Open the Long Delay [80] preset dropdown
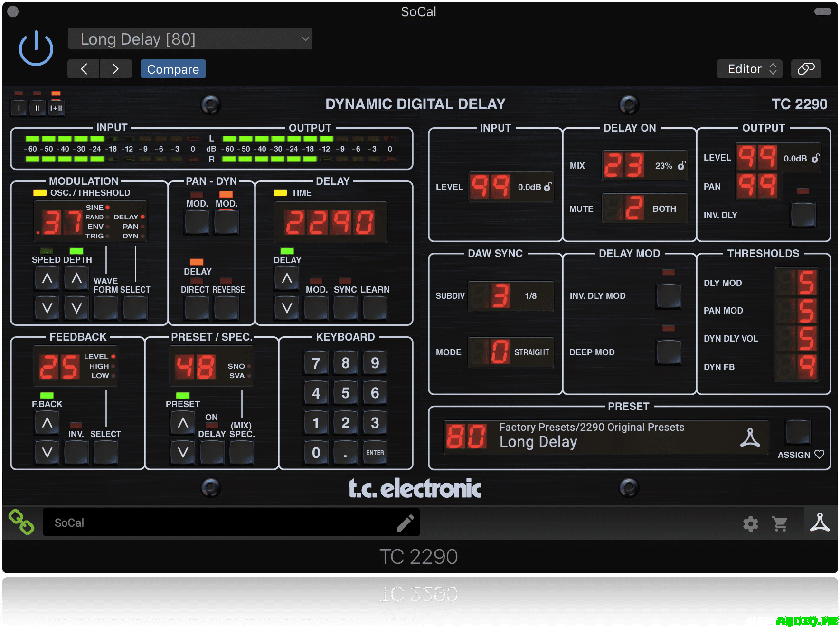The image size is (840, 627). pyautogui.click(x=190, y=39)
